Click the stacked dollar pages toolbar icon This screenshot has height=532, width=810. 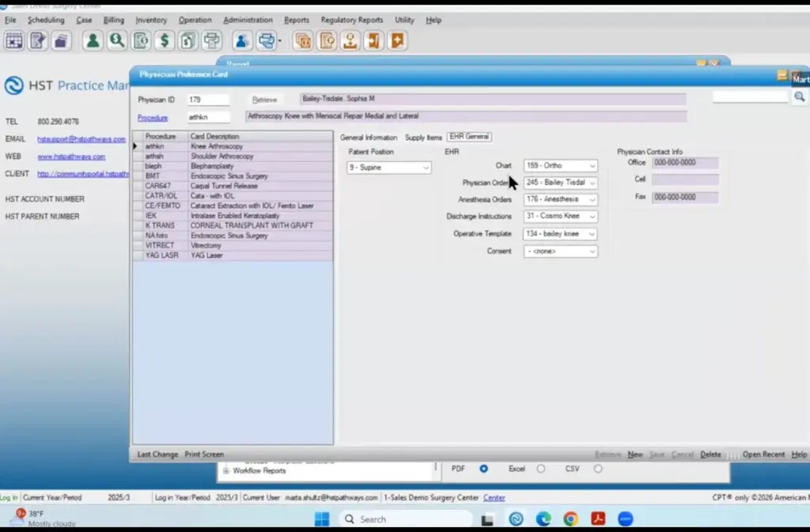(188, 41)
